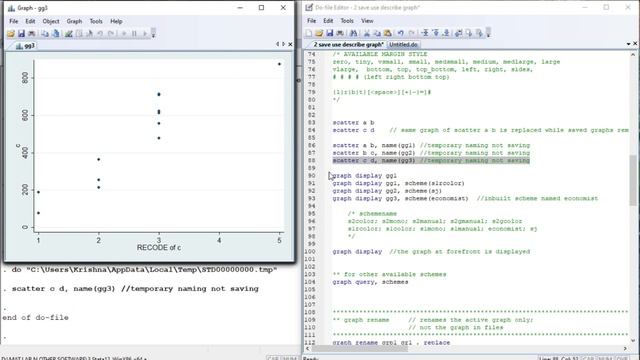This screenshot has width=640, height=360.
Task: Print the do-file using toolbar printer icon
Action: 340,33
